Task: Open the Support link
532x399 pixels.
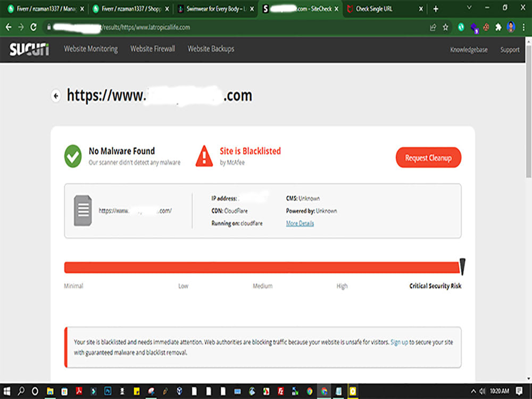Action: click(510, 50)
